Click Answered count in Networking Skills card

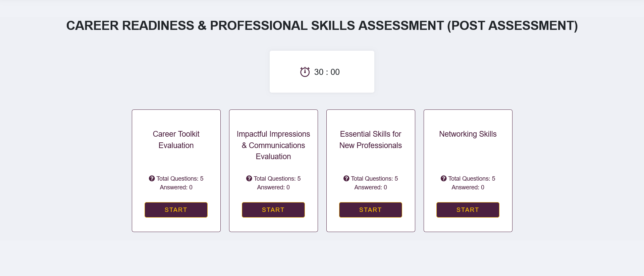(x=468, y=187)
